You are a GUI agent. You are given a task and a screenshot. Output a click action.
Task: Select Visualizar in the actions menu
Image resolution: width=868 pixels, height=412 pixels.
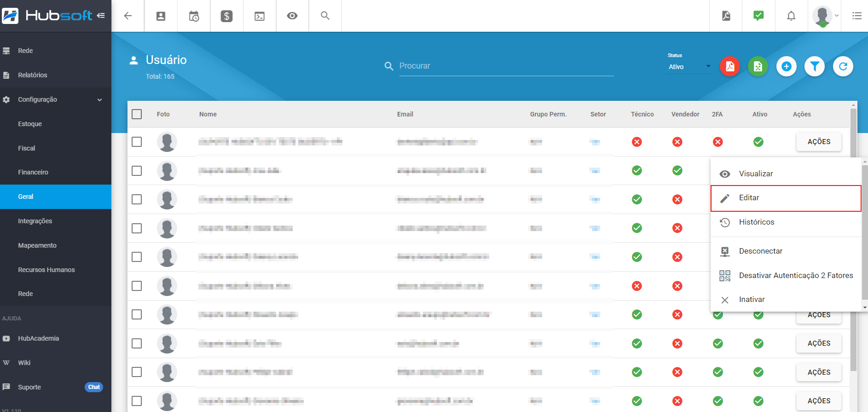tap(786, 174)
